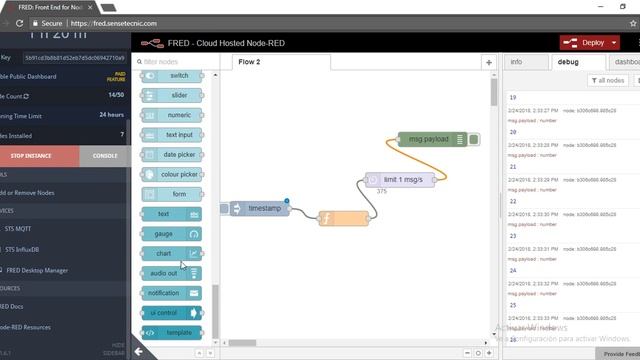Image resolution: width=640 pixels, height=360 pixels.
Task: Select the notification palette node
Action: coord(171,293)
